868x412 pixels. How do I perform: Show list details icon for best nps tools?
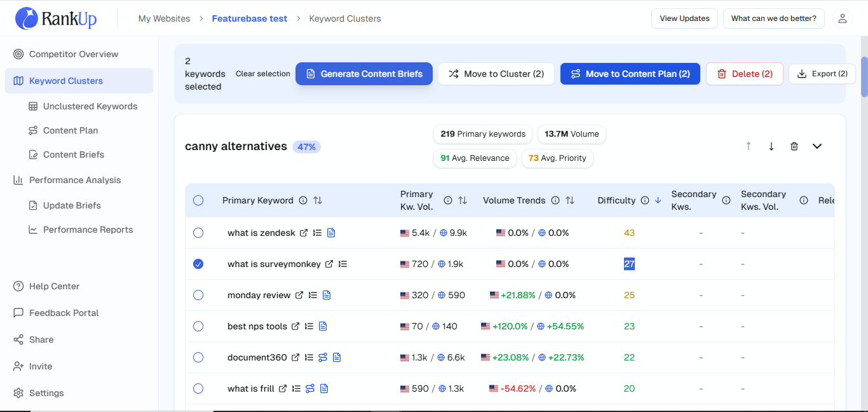tap(309, 326)
